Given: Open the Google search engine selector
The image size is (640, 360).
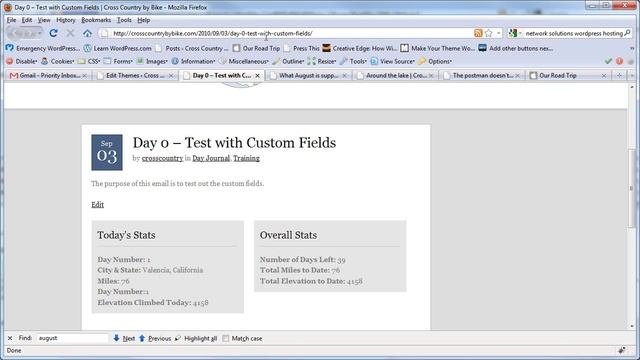Looking at the screenshot, I should (x=515, y=33).
